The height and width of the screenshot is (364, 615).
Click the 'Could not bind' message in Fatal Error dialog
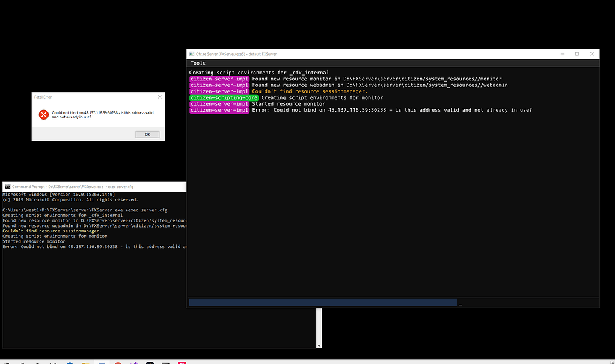(103, 114)
